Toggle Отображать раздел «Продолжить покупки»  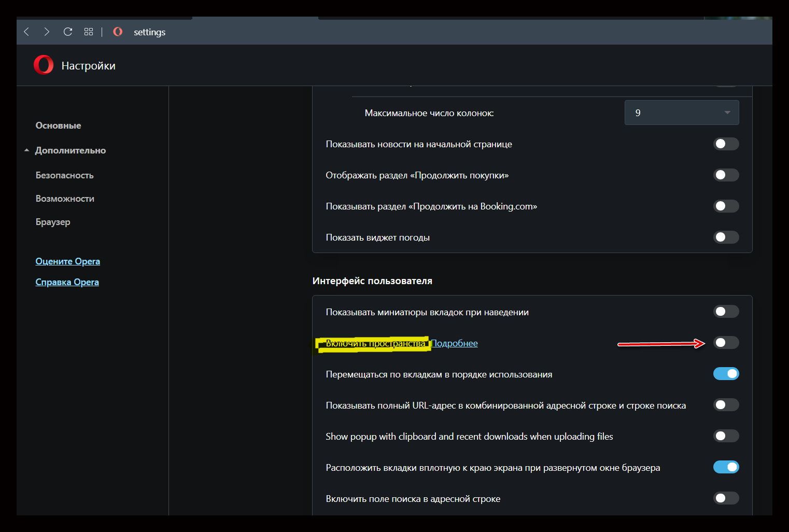726,175
